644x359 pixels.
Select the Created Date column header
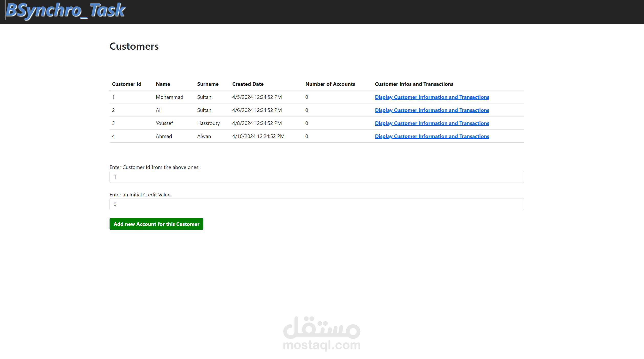pyautogui.click(x=248, y=84)
